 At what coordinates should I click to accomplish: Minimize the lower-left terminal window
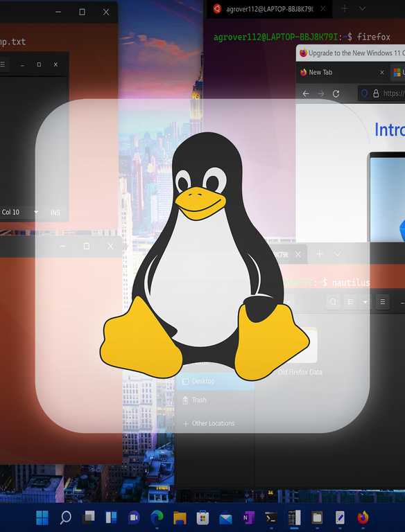coord(62,247)
